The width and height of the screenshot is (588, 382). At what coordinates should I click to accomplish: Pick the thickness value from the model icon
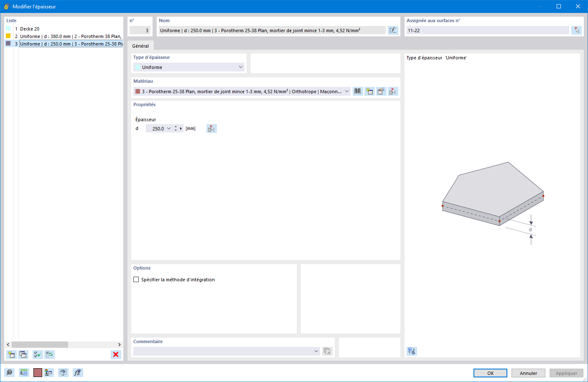(x=211, y=128)
